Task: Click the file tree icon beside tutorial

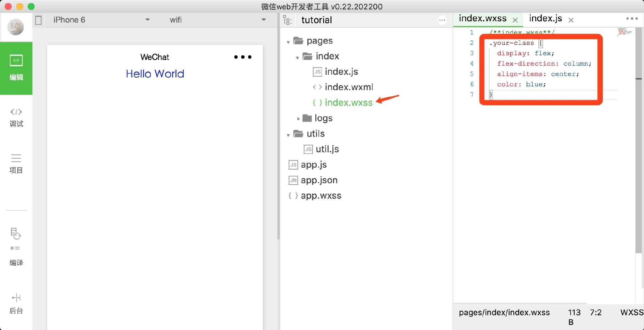Action: (287, 20)
